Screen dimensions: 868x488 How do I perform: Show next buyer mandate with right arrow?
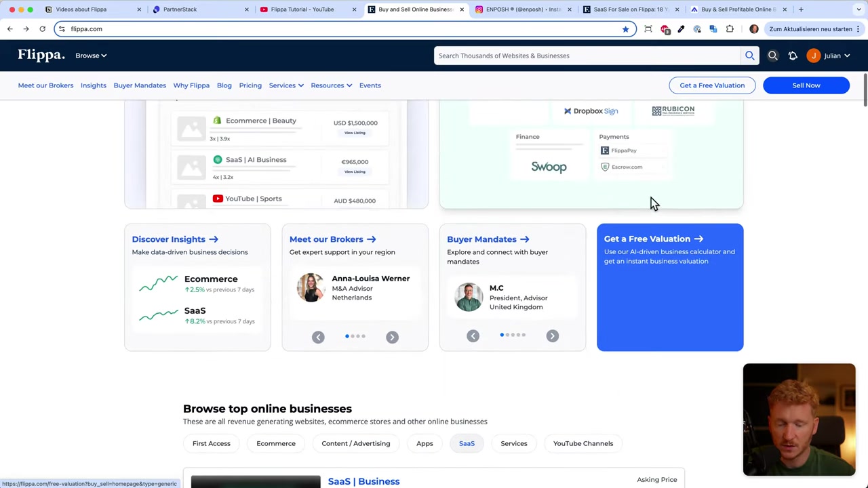(552, 335)
